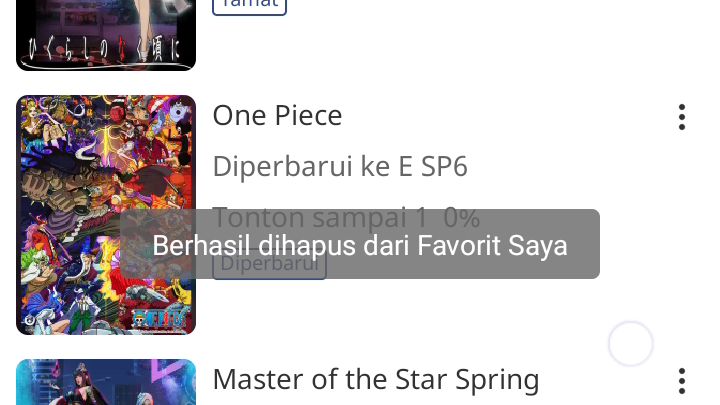Open the Master of the Star Spring poster
This screenshot has width=720, height=405.
106,382
